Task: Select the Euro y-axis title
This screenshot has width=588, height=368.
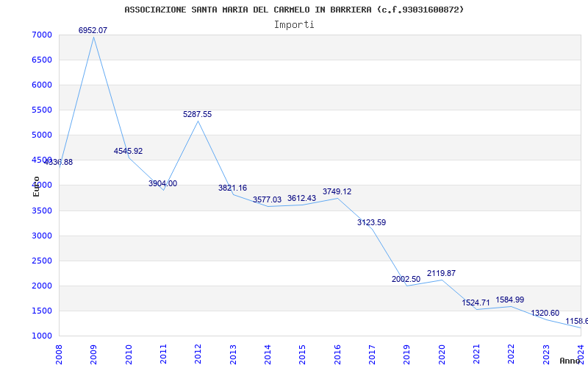Action: click(x=36, y=186)
